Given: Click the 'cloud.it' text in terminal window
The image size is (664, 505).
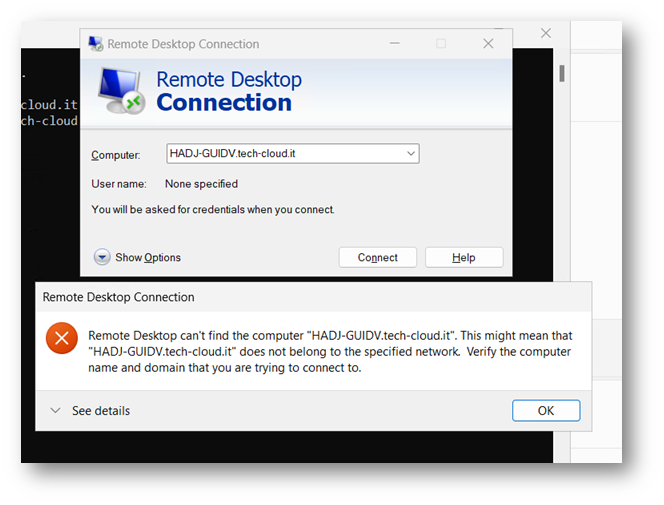Looking at the screenshot, I should (49, 105).
